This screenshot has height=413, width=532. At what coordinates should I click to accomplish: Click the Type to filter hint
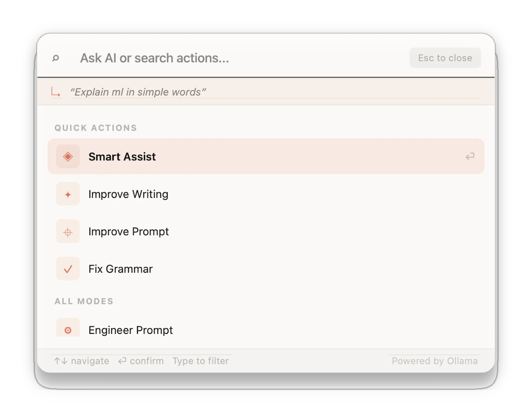200,361
